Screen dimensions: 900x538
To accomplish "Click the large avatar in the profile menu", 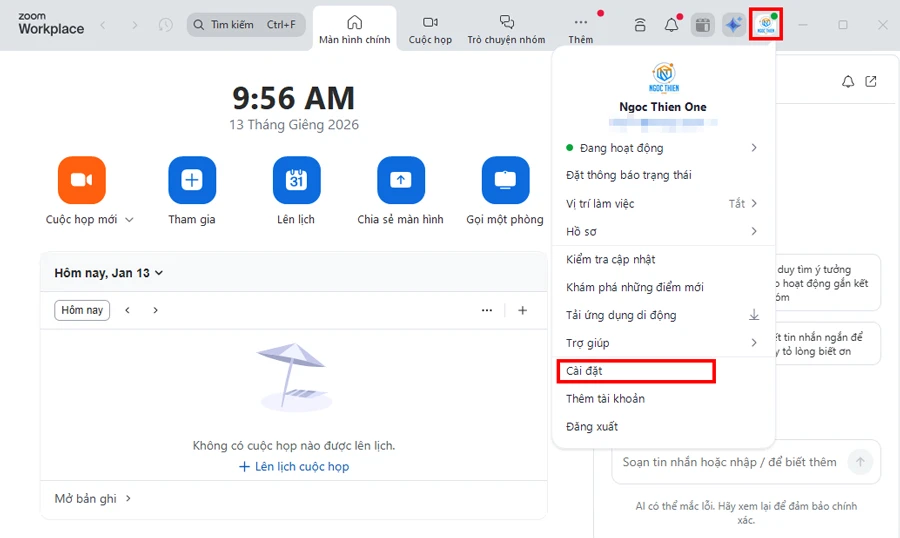I will coord(664,78).
